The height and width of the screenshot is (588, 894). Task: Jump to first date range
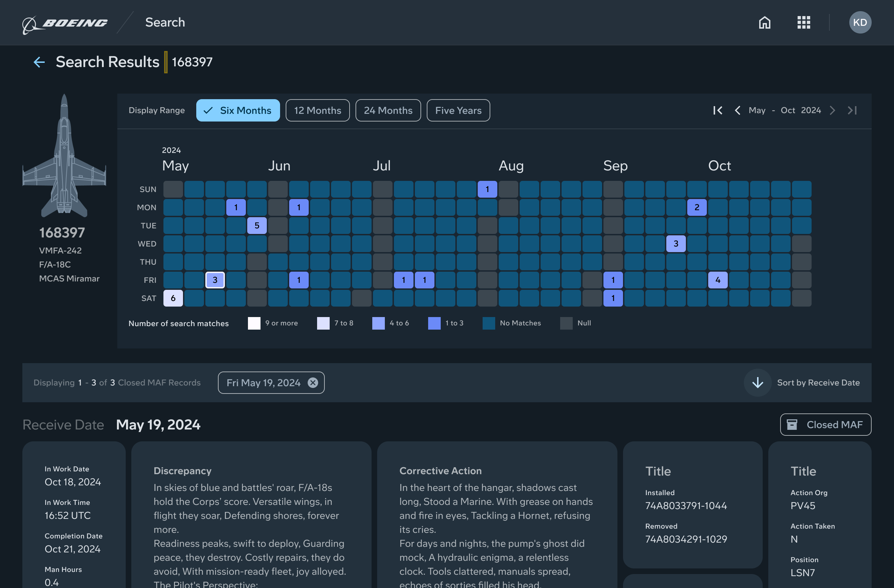(x=717, y=110)
